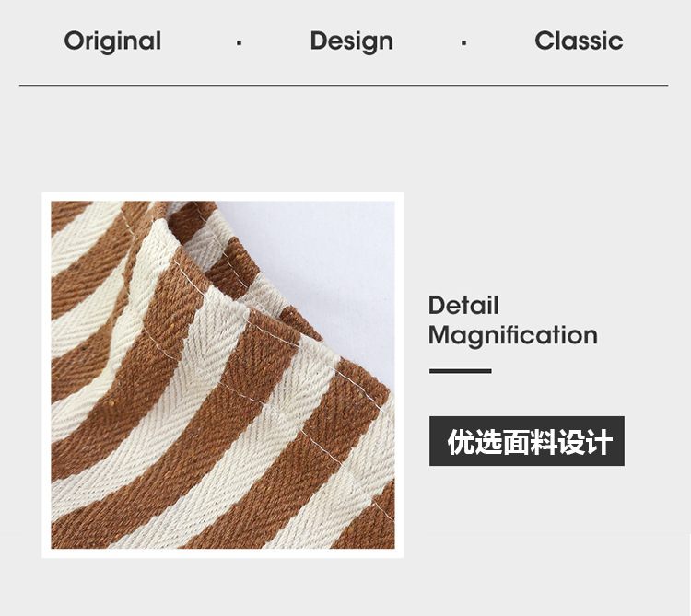Click the characters 设计 in the banner

click(585, 442)
